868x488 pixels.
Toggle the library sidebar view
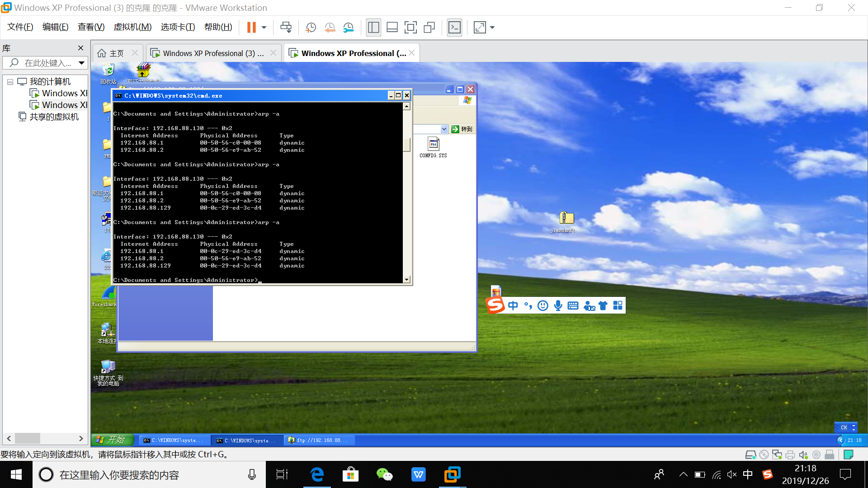tap(373, 28)
